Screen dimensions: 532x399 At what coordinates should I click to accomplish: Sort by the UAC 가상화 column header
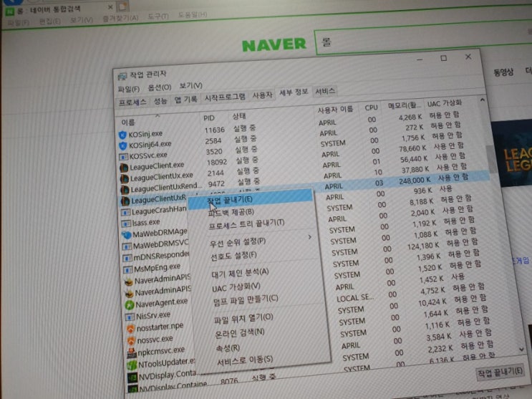point(444,103)
